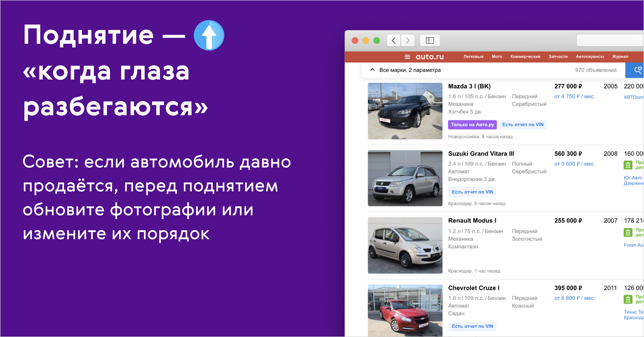The width and height of the screenshot is (644, 337).
Task: Click the '277 000 ₽' Mazda price
Action: click(x=568, y=86)
